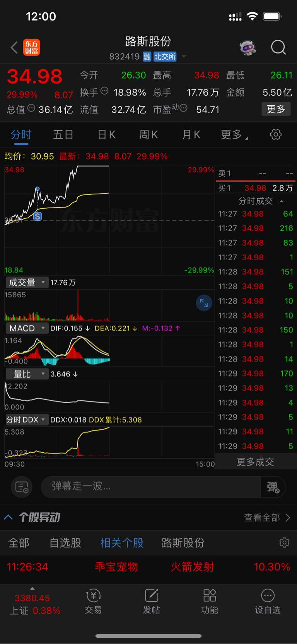Open the 分时DDX indicator dropdown
Viewport: 297px width, 644px height.
click(27, 420)
